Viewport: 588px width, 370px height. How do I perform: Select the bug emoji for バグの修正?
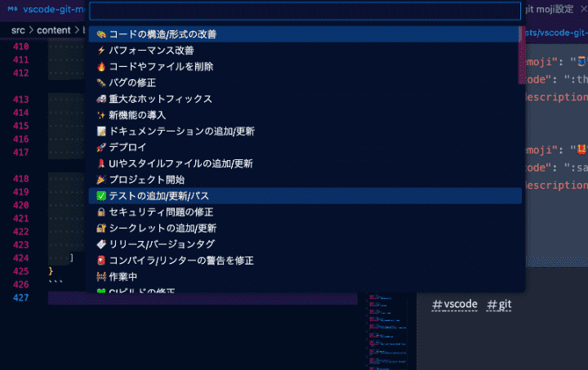point(101,82)
